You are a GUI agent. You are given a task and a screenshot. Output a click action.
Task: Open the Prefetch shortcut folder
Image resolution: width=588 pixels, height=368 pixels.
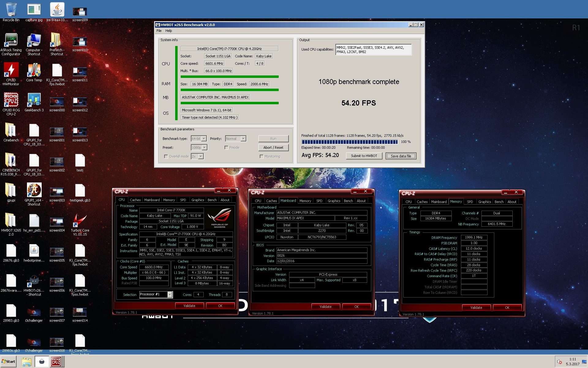(57, 44)
